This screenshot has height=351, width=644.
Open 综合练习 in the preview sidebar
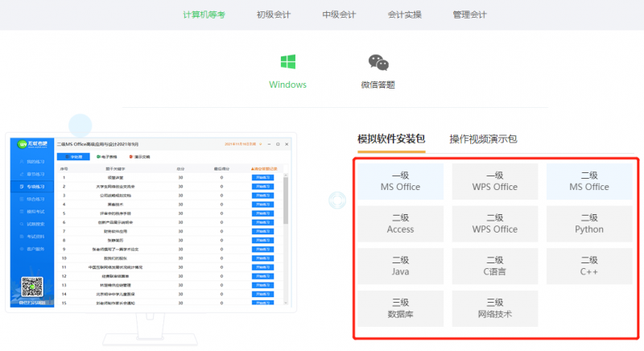(x=32, y=199)
